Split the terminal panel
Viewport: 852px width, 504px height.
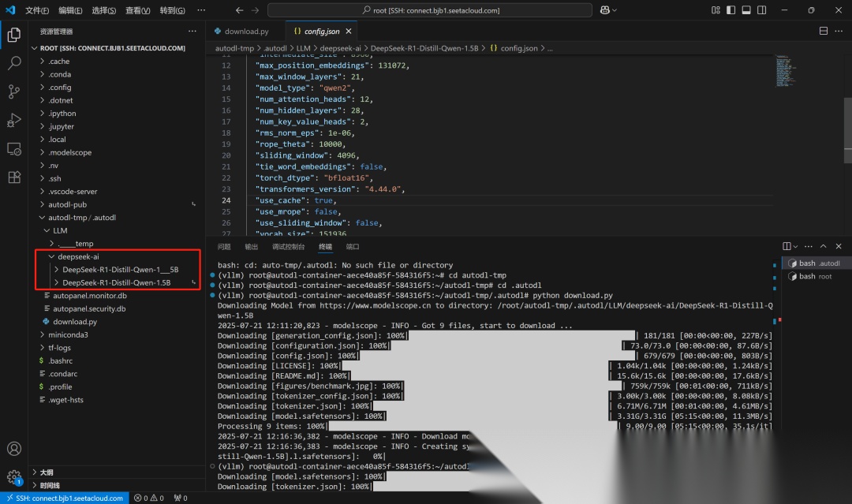coord(787,247)
